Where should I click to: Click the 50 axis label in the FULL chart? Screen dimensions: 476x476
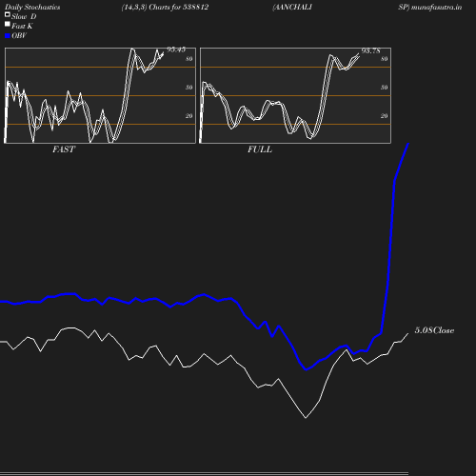[x=385, y=88]
